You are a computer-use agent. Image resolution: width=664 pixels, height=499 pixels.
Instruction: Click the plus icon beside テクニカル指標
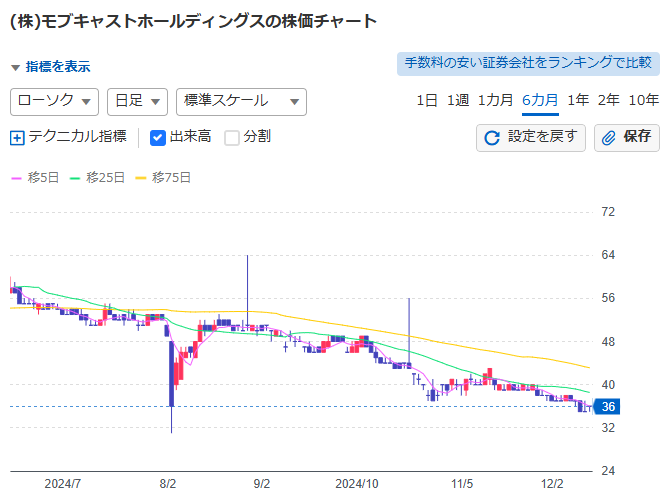tap(17, 138)
